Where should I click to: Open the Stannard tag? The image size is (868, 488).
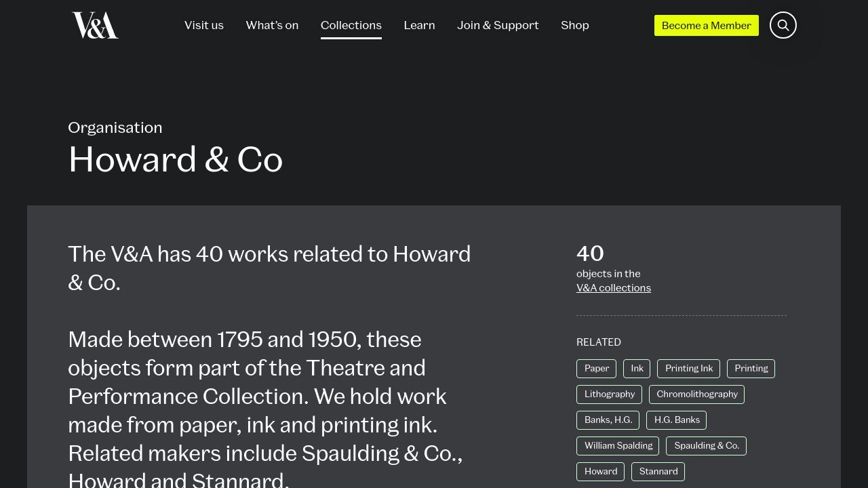point(658,472)
